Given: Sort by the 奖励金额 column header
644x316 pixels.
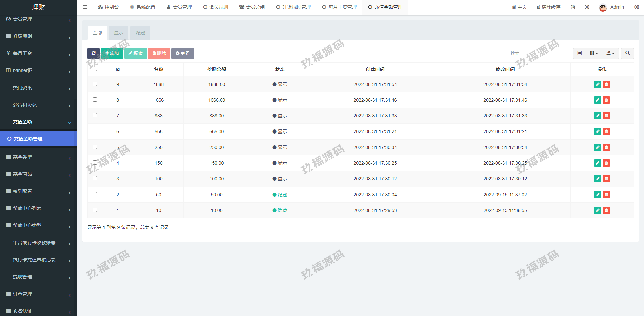Looking at the screenshot, I should point(216,69).
